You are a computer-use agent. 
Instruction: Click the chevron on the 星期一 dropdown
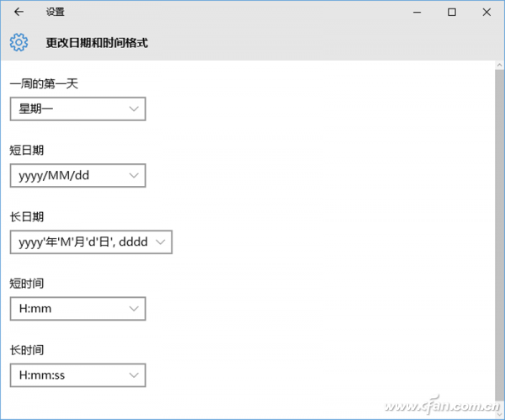pos(134,109)
